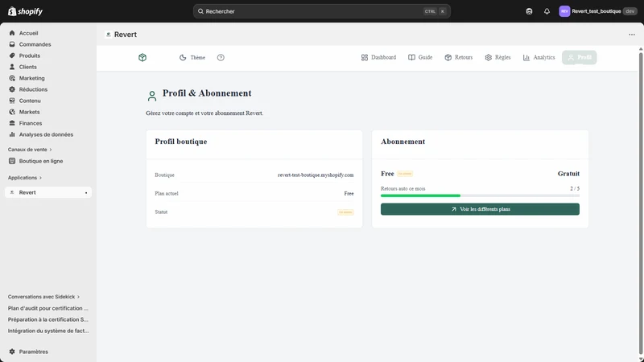Viewport: 644px width, 362px height.
Task: Switch to the Dashboard tab
Action: click(x=378, y=57)
